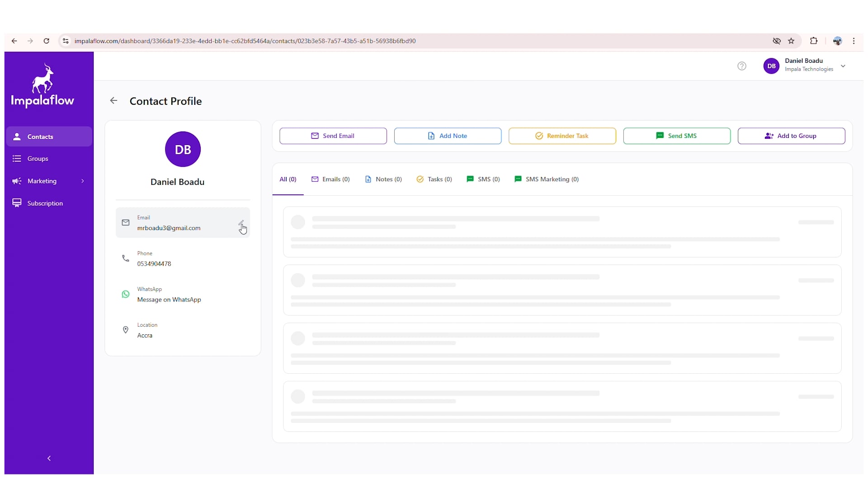
Task: Select the Tasks (0) tab
Action: [x=434, y=179]
